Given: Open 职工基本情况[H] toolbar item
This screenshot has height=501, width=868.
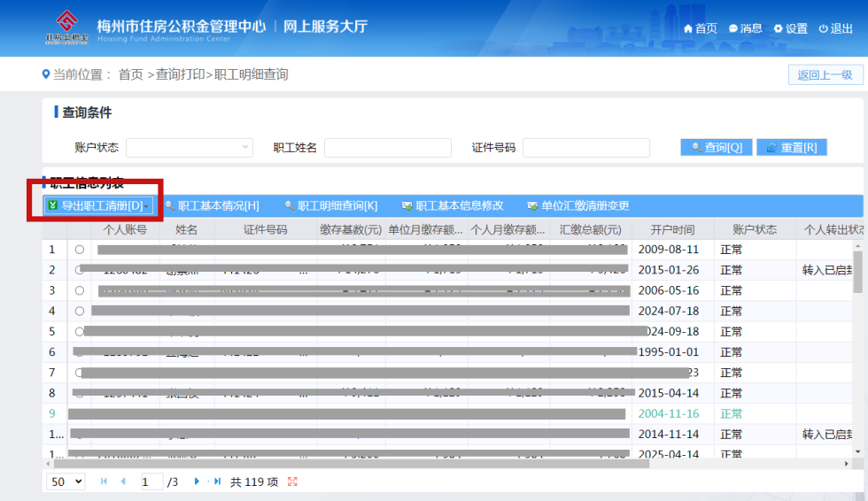Looking at the screenshot, I should (x=212, y=205).
